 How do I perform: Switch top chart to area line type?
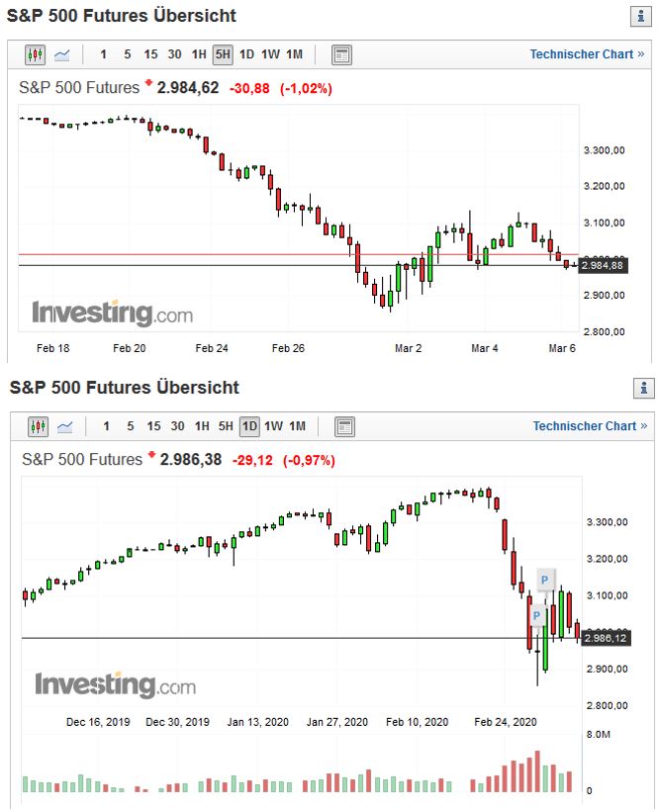point(62,54)
